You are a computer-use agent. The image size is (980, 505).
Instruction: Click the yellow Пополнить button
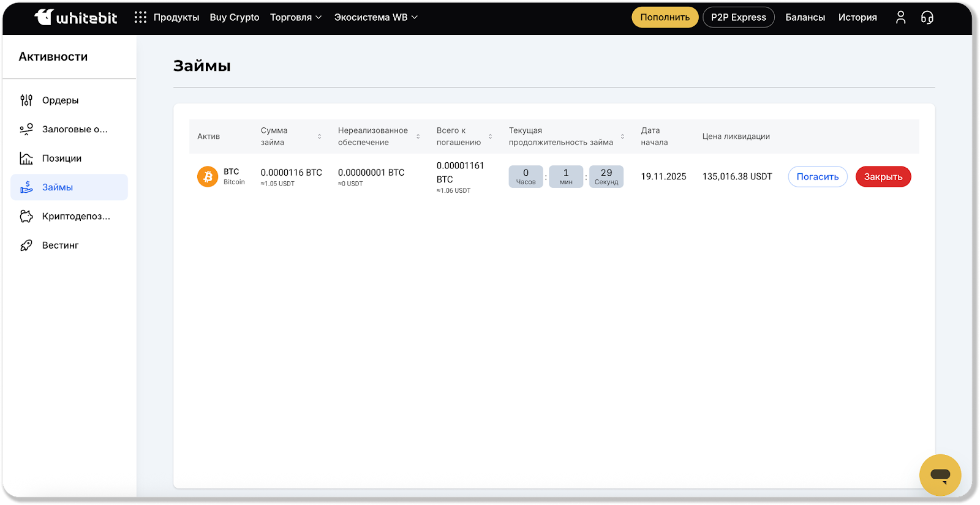[665, 17]
